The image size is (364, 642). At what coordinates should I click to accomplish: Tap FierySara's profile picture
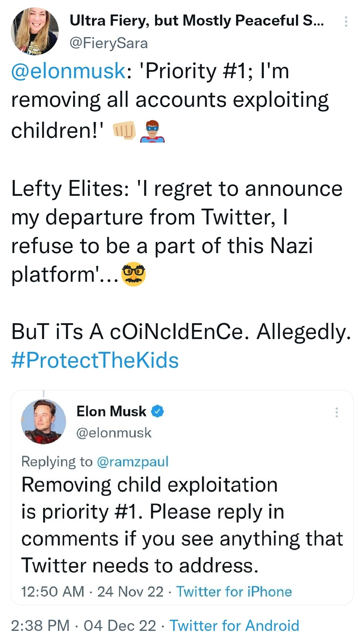pyautogui.click(x=34, y=31)
